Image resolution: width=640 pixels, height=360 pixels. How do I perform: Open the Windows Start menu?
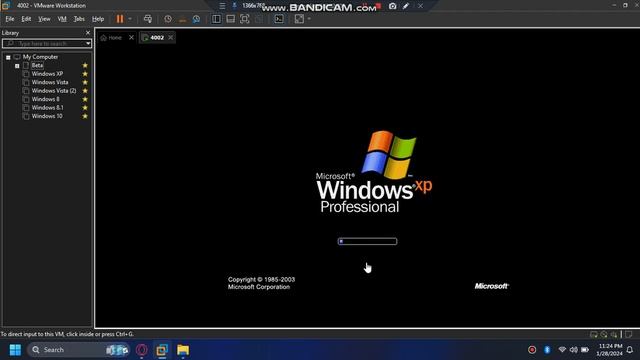[x=15, y=350]
